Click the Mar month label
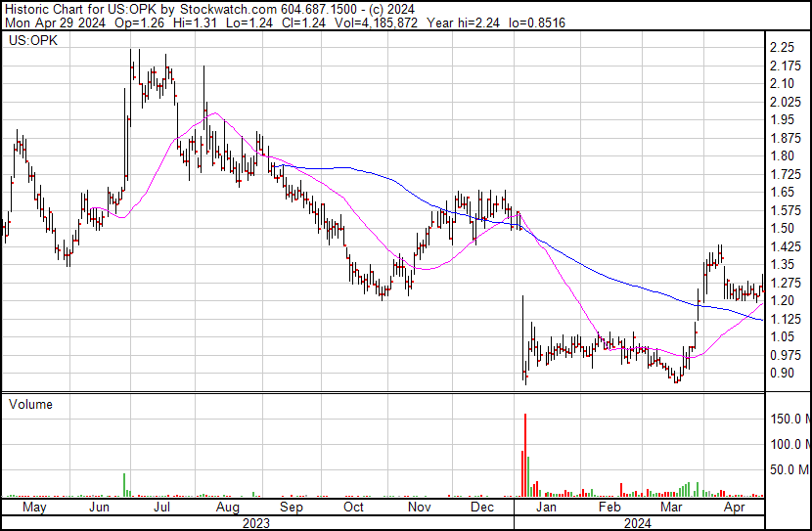Viewport: 812px width, 531px height. (x=672, y=508)
